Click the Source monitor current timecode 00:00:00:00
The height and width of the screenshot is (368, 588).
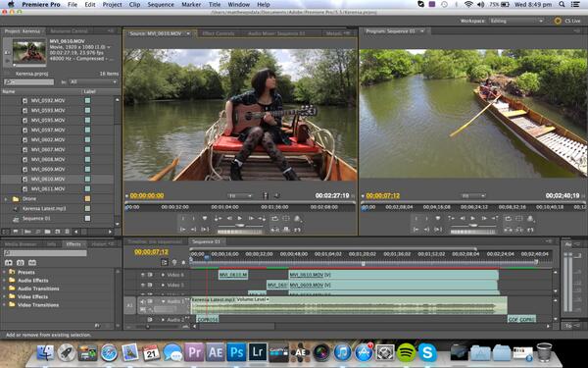click(x=147, y=195)
